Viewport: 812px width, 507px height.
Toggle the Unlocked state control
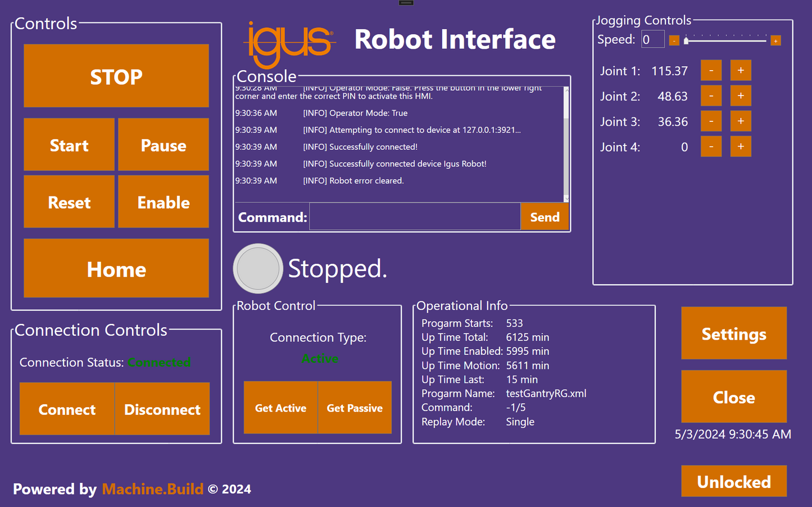point(733,481)
